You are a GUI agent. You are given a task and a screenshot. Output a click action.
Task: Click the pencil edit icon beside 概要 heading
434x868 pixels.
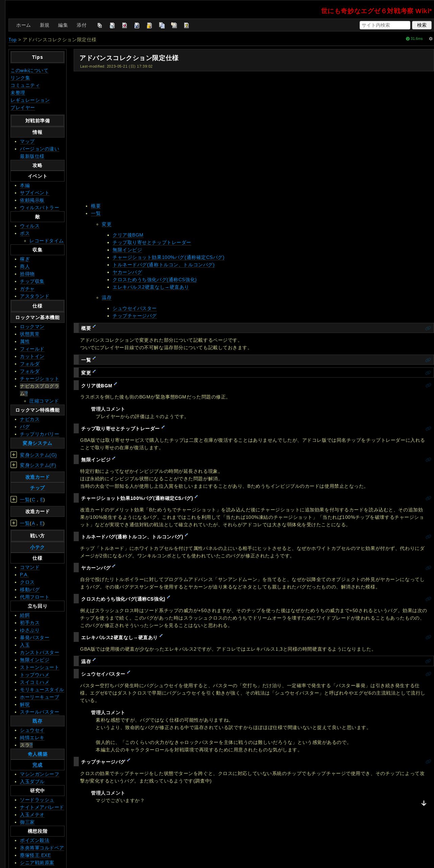[94, 327]
